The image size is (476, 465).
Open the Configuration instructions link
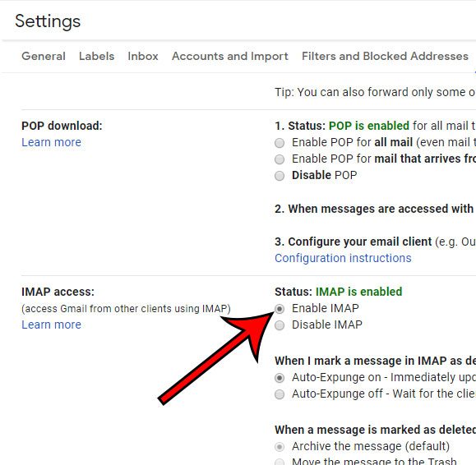click(343, 258)
